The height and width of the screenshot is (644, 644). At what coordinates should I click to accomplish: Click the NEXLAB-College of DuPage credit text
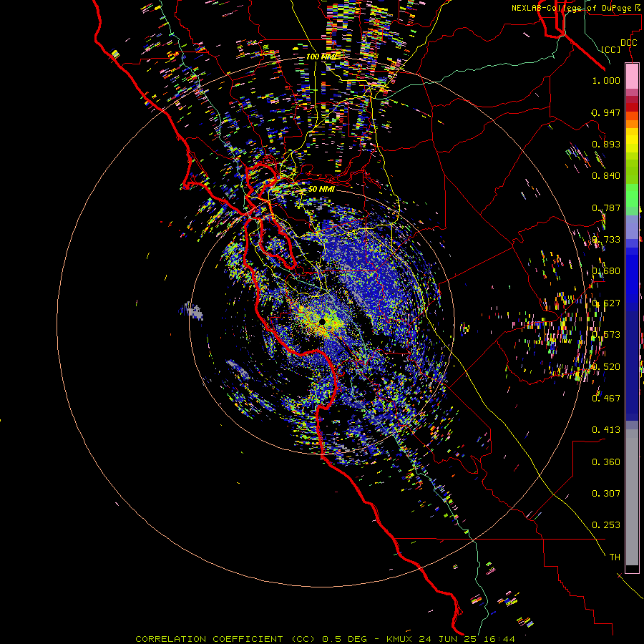click(572, 8)
